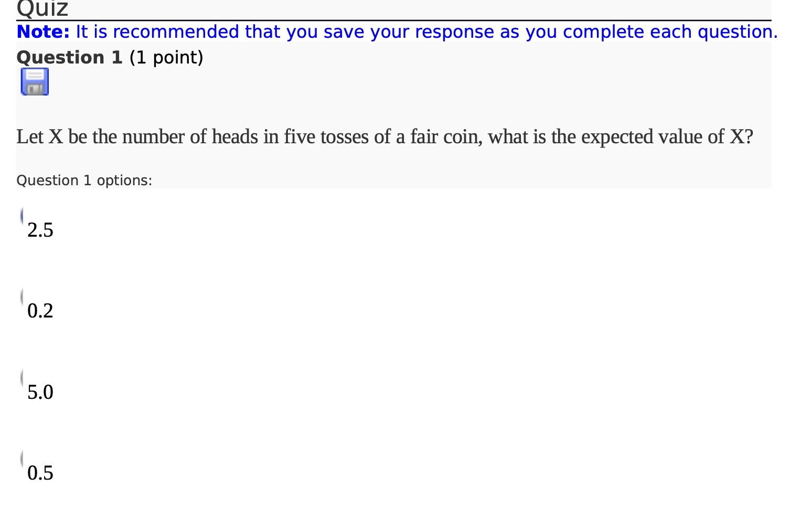Choose 2.5 as the expected value answer
812x509 pixels.
pos(22,214)
